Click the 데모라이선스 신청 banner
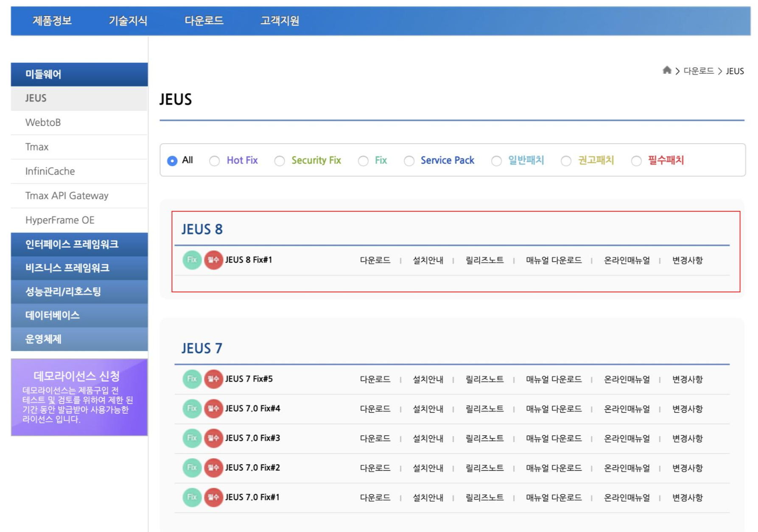This screenshot has width=758, height=532. pos(79,397)
